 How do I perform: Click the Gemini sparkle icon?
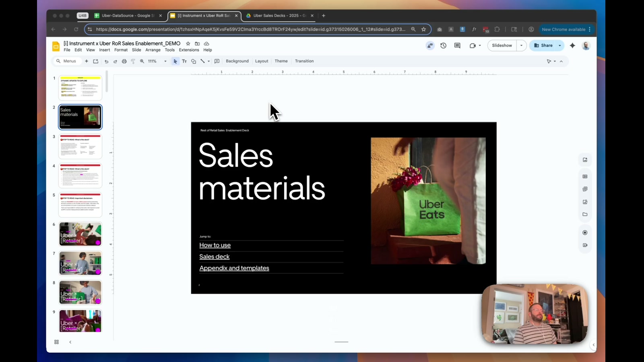coord(572,45)
